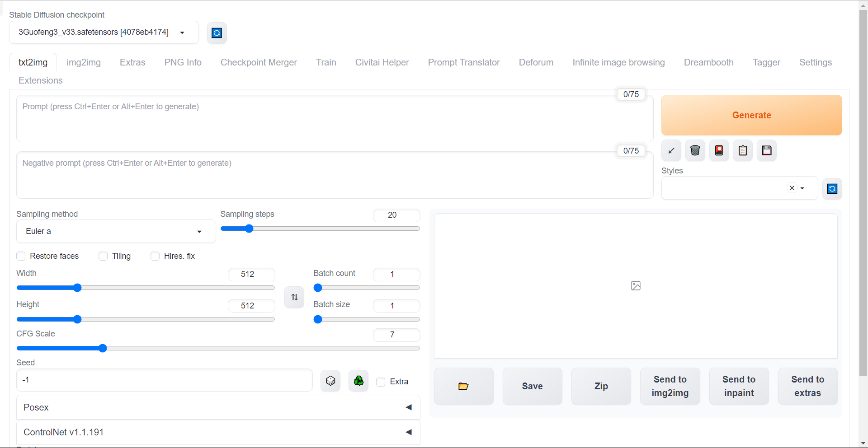This screenshot has width=868, height=448.
Task: Open the PNG Info tab
Action: 183,62
